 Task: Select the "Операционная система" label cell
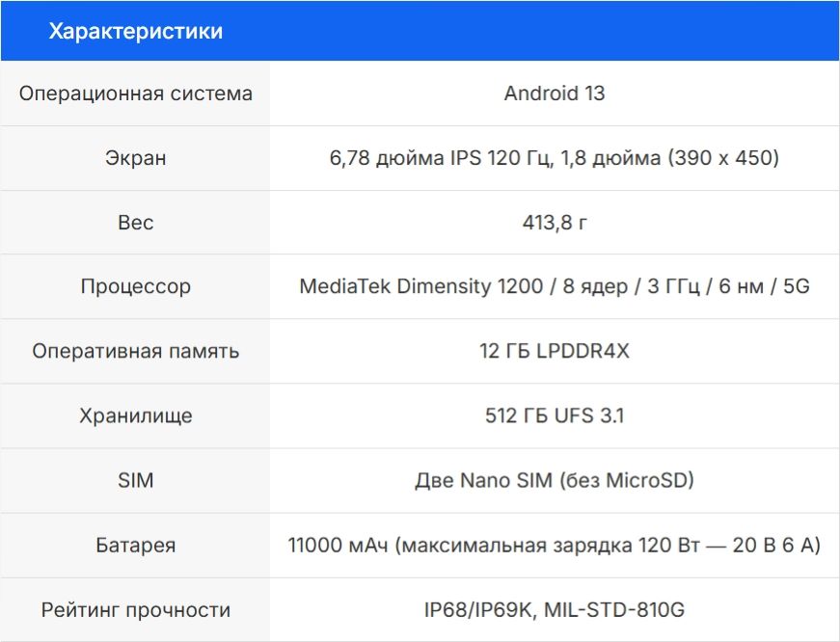(136, 94)
